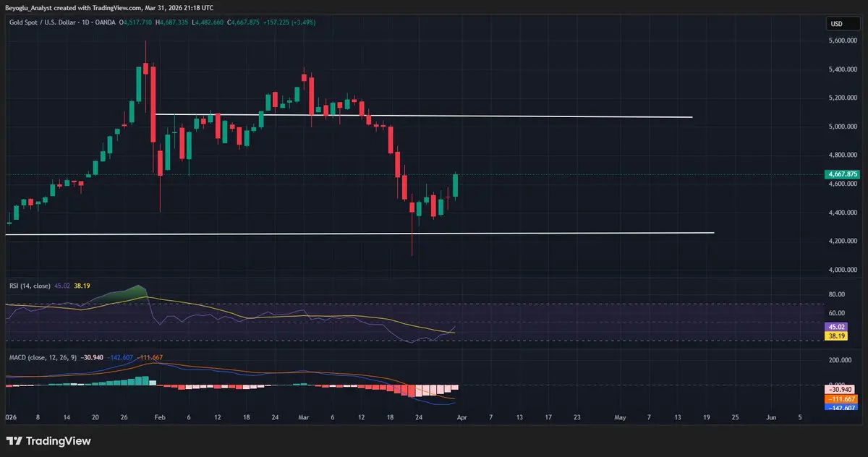Click the 200.000 MACD scale label

tap(841, 359)
